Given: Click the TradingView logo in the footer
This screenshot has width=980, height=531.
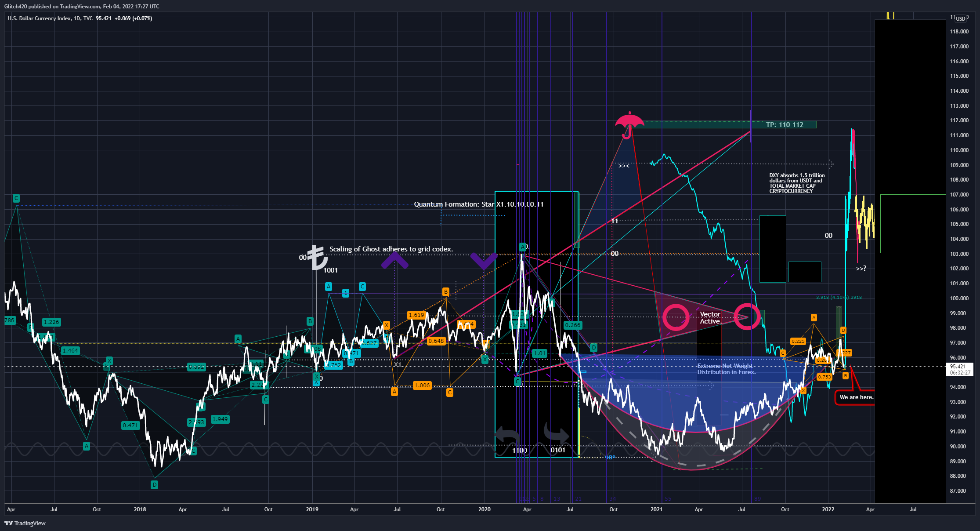Looking at the screenshot, I should click(25, 523).
